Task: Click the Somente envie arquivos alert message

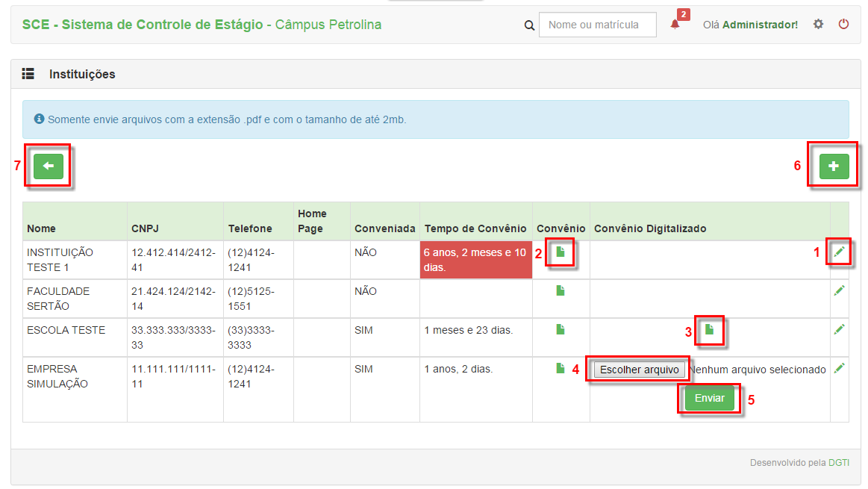Action: coord(227,119)
